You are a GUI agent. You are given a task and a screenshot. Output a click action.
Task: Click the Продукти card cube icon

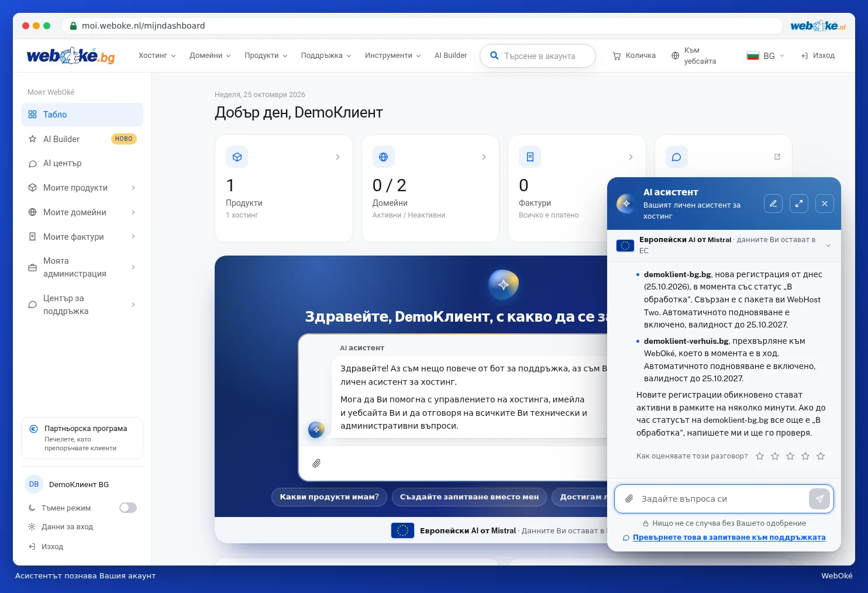click(237, 157)
